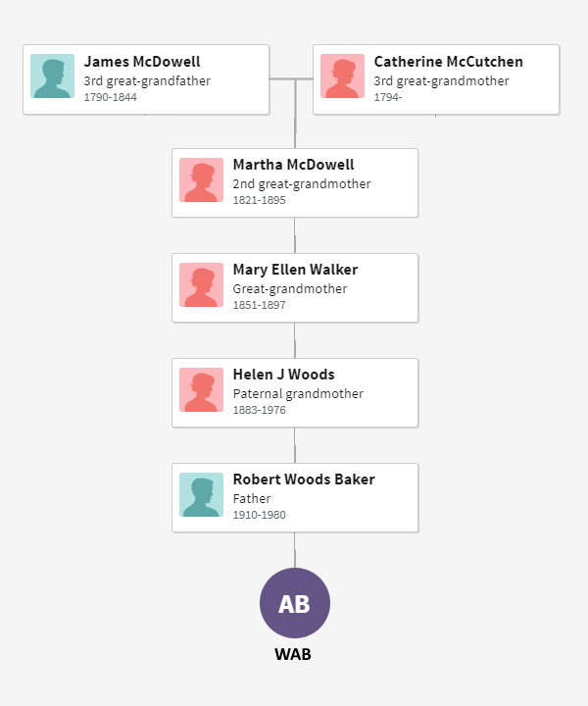Image resolution: width=588 pixels, height=706 pixels.
Task: Click the purple AB initials circle
Action: click(295, 603)
